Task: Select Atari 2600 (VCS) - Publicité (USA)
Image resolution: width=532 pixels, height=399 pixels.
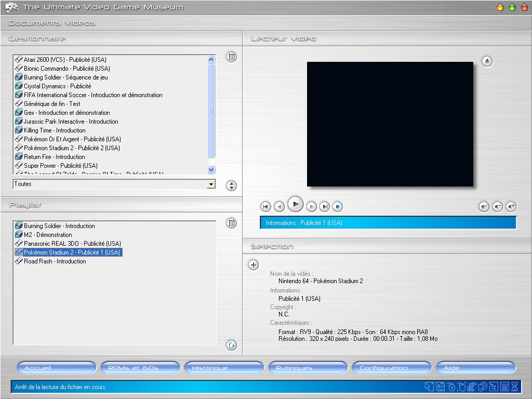Action: pos(61,59)
